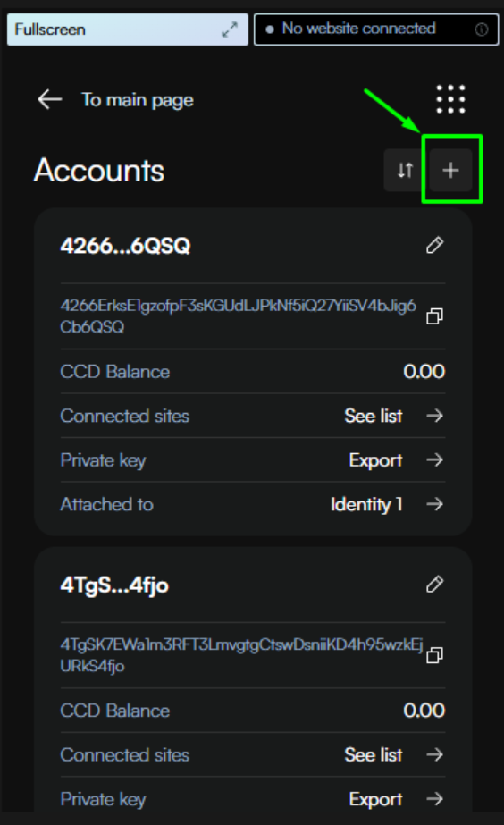This screenshot has height=825, width=504.
Task: Copy the 4266...6QSQ account address
Action: (434, 316)
